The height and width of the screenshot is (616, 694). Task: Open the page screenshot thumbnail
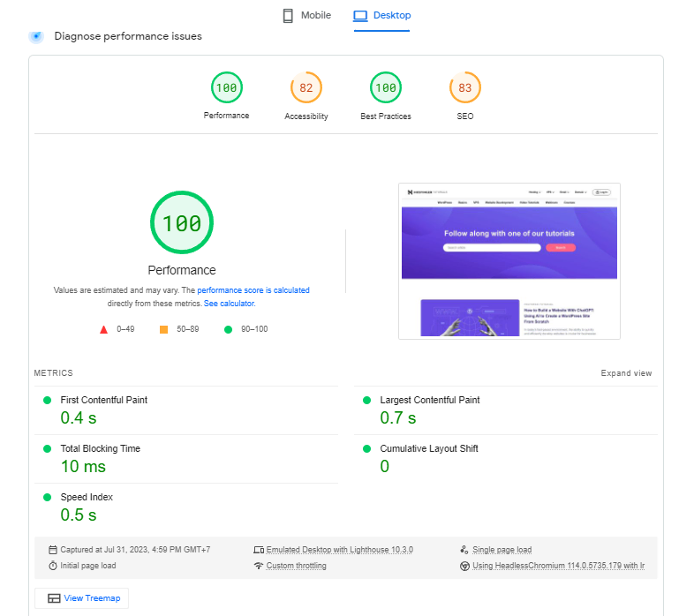tap(509, 260)
